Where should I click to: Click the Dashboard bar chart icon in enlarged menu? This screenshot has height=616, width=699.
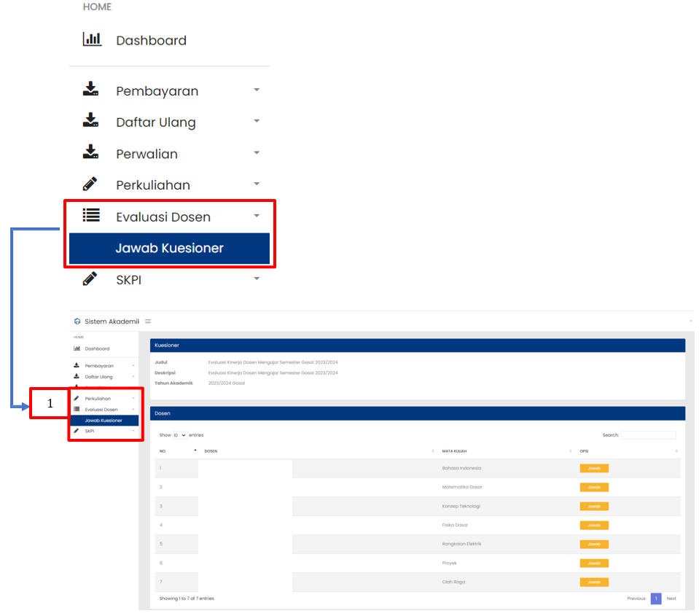[92, 39]
